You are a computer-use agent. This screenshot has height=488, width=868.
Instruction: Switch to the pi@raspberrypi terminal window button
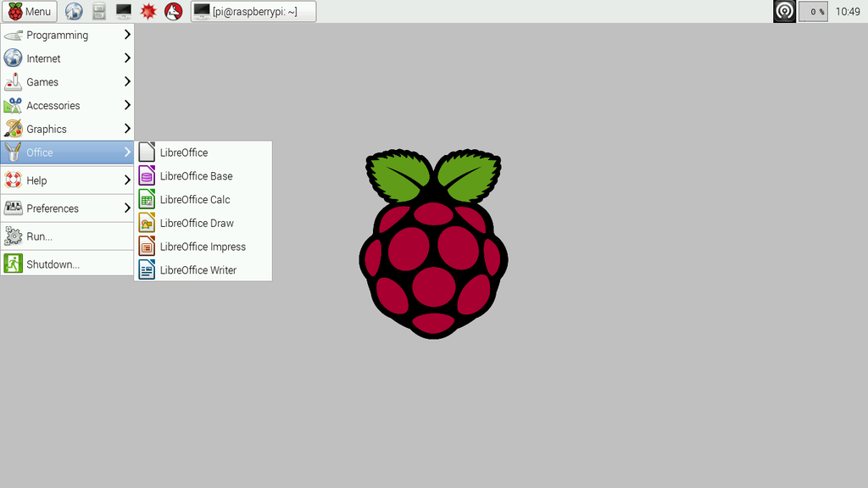pyautogui.click(x=253, y=12)
